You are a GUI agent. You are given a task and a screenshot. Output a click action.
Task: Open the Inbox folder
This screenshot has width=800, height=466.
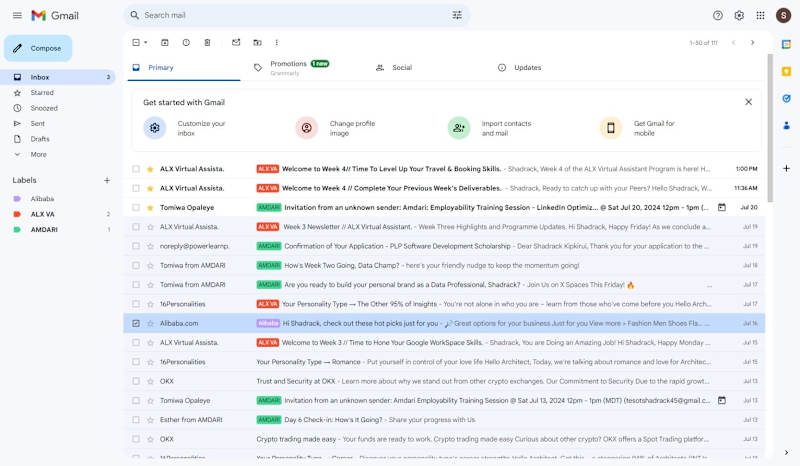[x=58, y=77]
